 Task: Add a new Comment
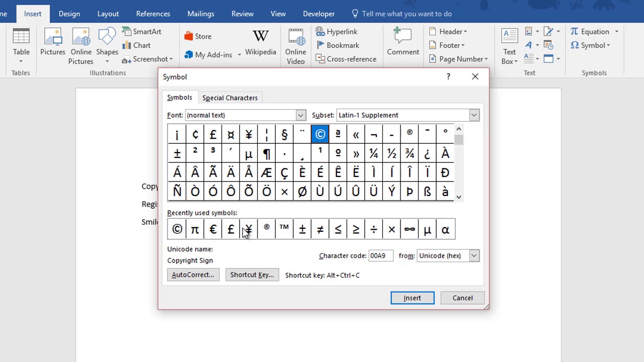pos(403,42)
